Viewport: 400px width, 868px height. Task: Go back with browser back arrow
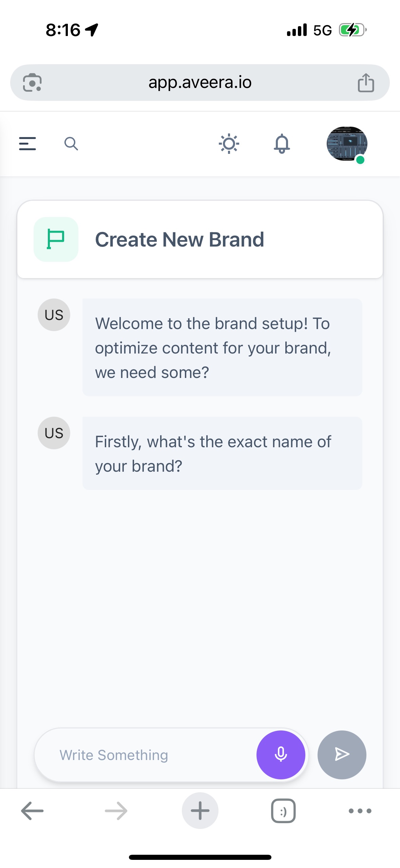click(32, 811)
